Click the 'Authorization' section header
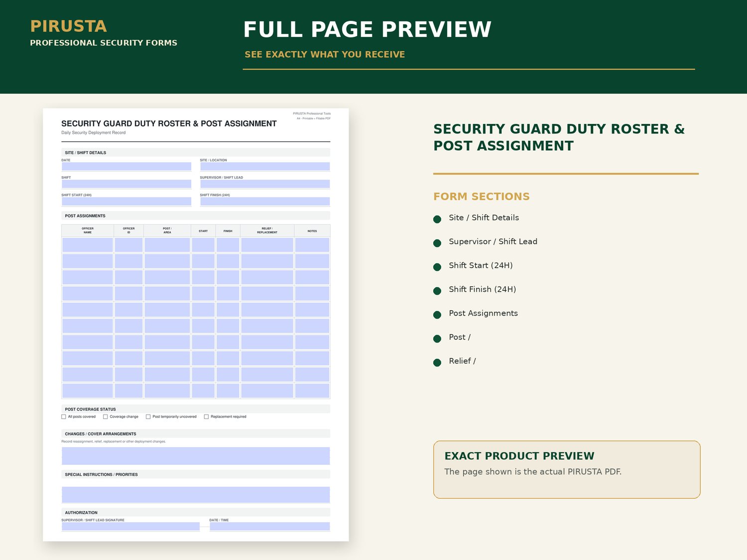The height and width of the screenshot is (560, 747). click(196, 512)
